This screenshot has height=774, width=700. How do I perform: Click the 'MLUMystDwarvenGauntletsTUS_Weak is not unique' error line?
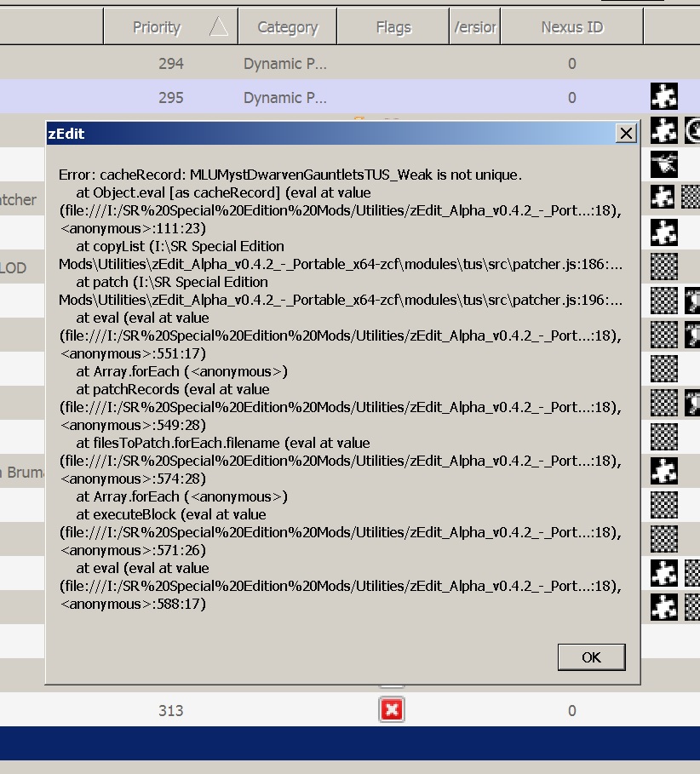pyautogui.click(x=290, y=175)
